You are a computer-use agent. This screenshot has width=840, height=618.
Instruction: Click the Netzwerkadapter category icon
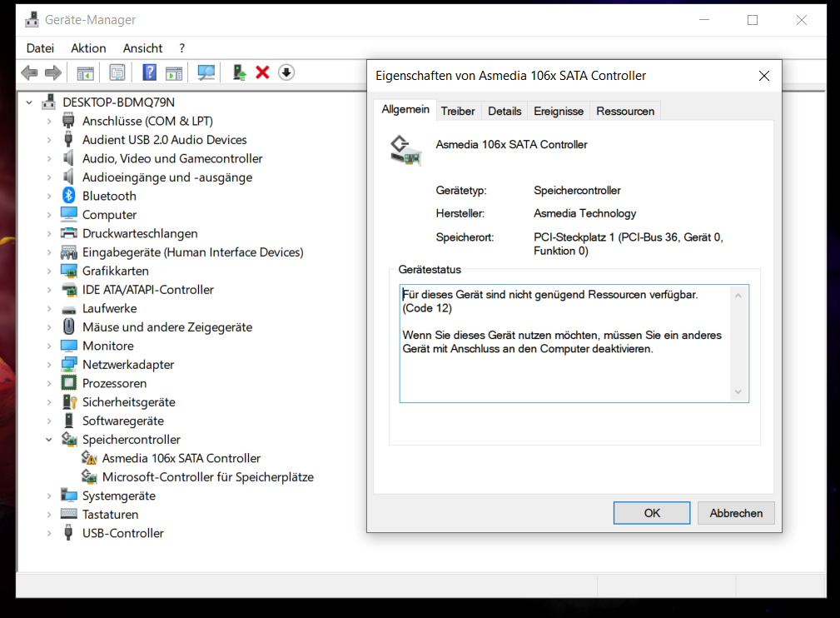[x=68, y=365]
